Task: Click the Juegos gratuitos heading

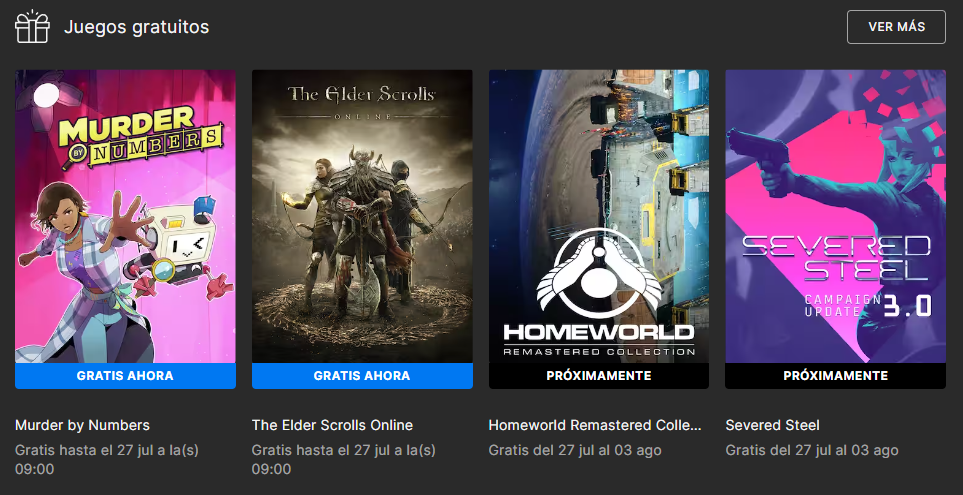Action: [x=136, y=27]
